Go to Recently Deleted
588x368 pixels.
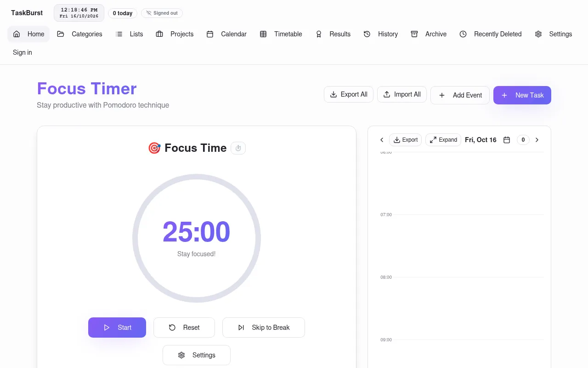tap(491, 34)
